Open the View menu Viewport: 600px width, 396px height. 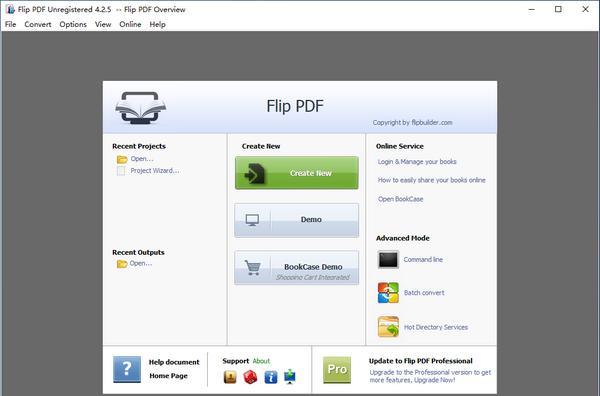click(103, 24)
